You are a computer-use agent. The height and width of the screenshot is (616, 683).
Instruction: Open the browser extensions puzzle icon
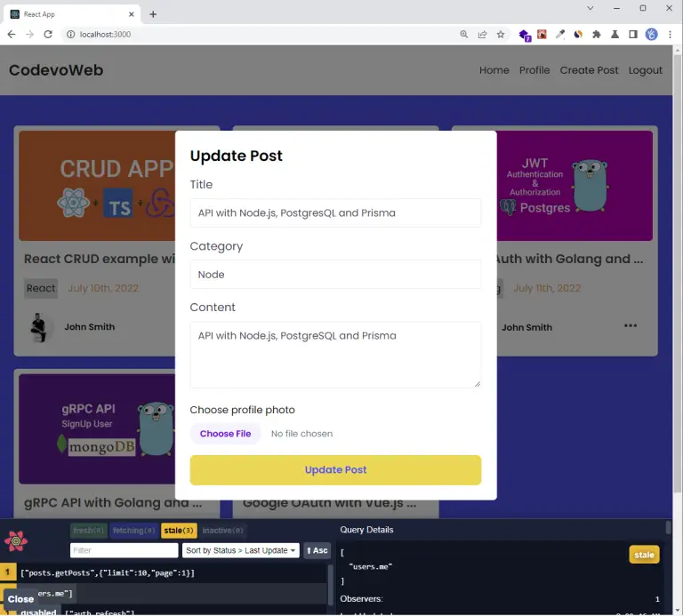[x=597, y=35]
